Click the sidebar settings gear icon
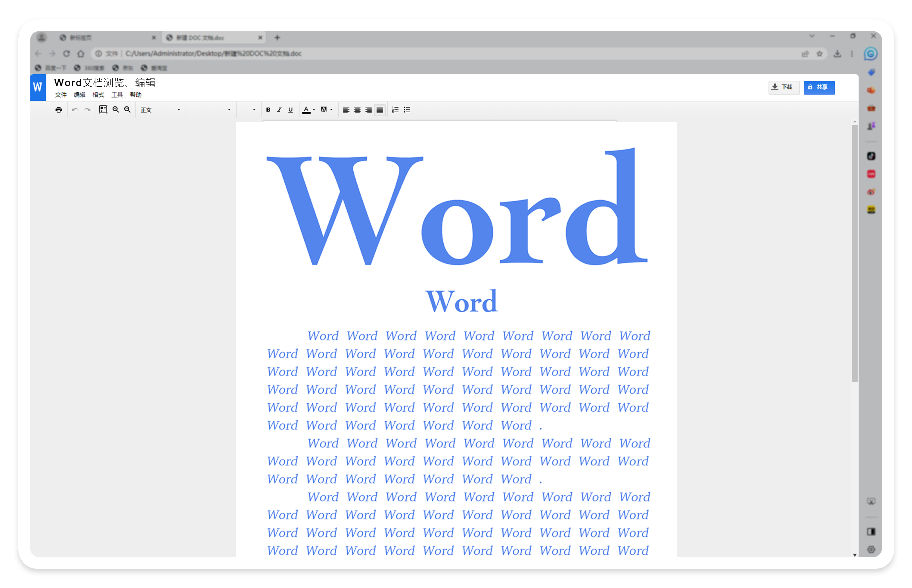Viewport: 912px width, 588px height. coord(871,549)
